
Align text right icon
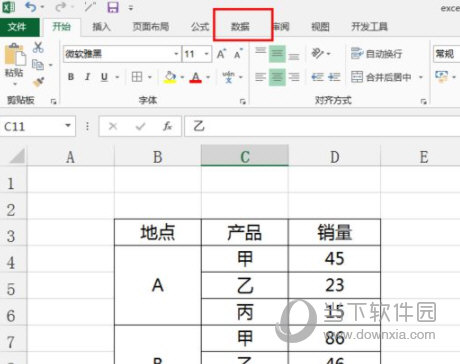coord(294,77)
